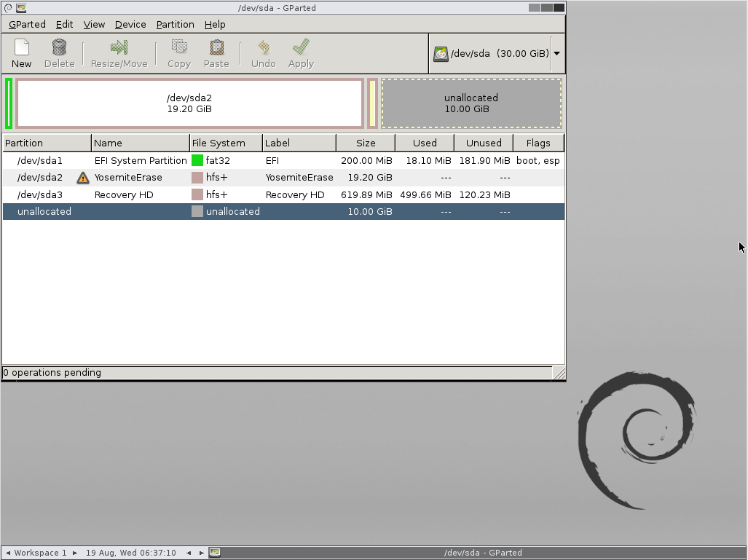Image resolution: width=748 pixels, height=560 pixels.
Task: Click the Copy partition icon
Action: click(x=178, y=48)
